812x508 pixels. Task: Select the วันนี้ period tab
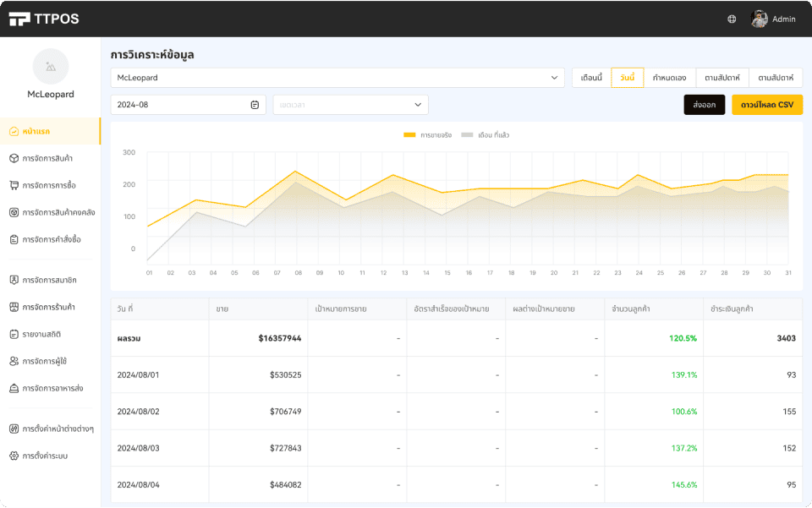click(x=627, y=78)
